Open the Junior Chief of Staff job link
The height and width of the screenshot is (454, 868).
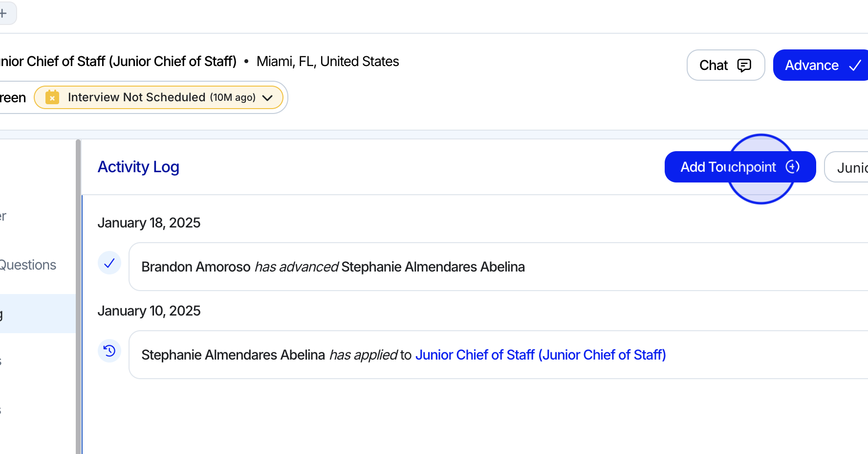coord(540,355)
